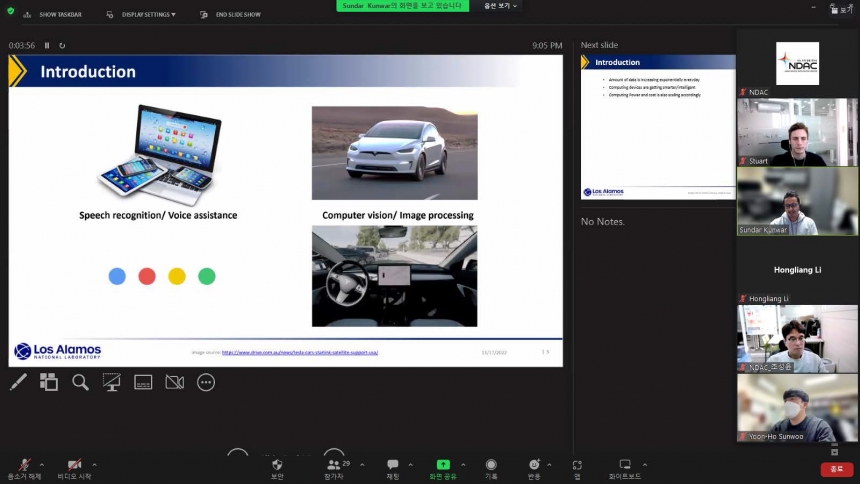Click the red End (종료) meeting button
Image resolution: width=860 pixels, height=484 pixels.
pyautogui.click(x=836, y=469)
